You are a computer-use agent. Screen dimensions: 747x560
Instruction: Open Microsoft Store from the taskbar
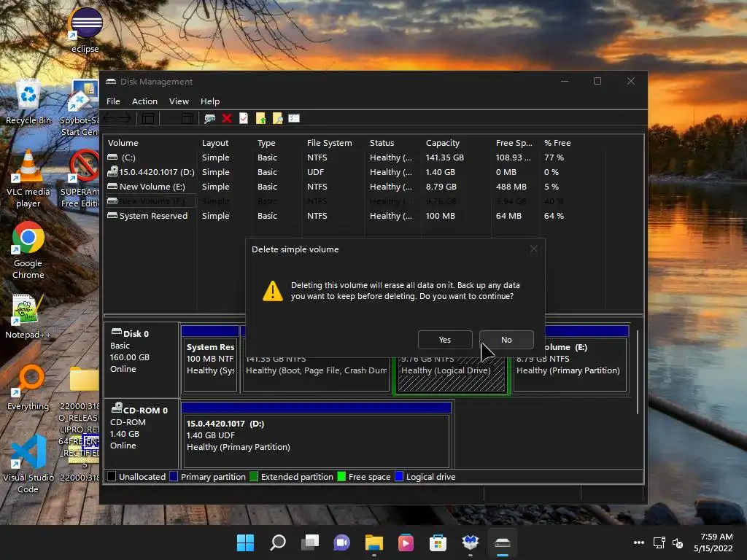coord(438,542)
